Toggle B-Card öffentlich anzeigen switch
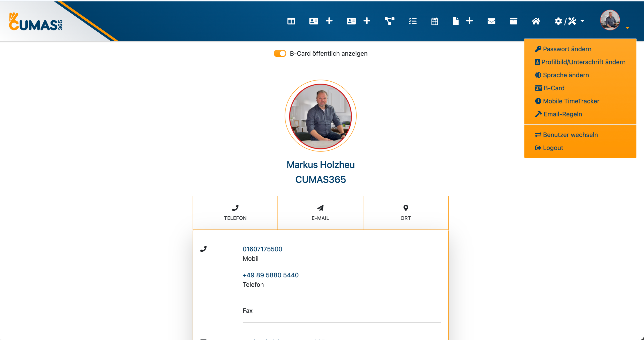Image resolution: width=644 pixels, height=340 pixels. tap(280, 53)
